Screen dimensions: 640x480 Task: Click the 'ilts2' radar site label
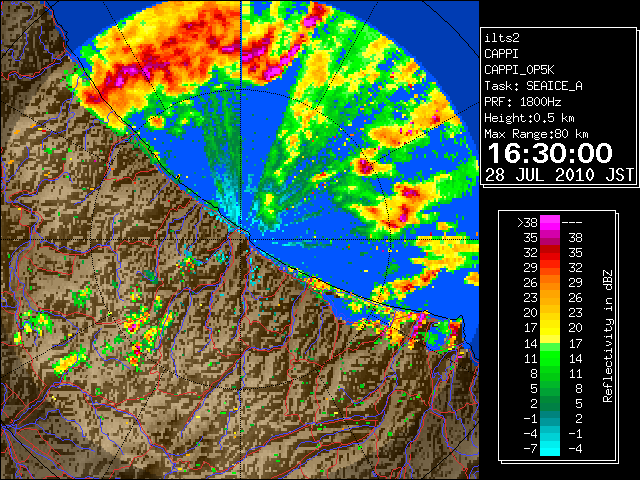502,38
